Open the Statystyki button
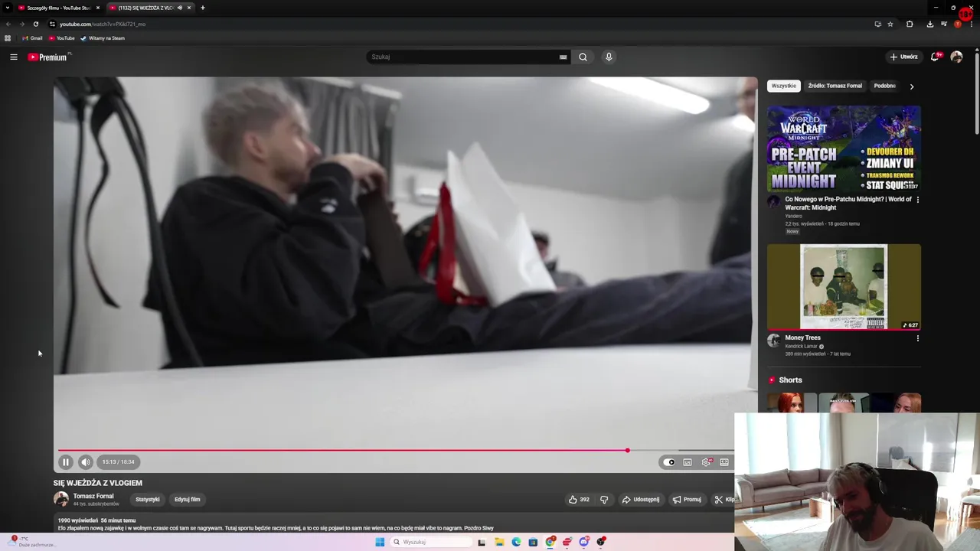The height and width of the screenshot is (551, 980). 148,499
